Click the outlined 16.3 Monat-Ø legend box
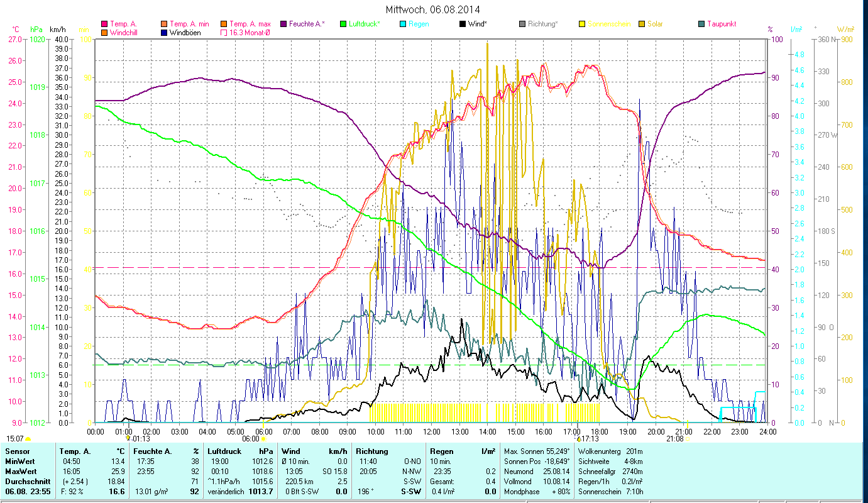868x503 pixels. (x=223, y=32)
